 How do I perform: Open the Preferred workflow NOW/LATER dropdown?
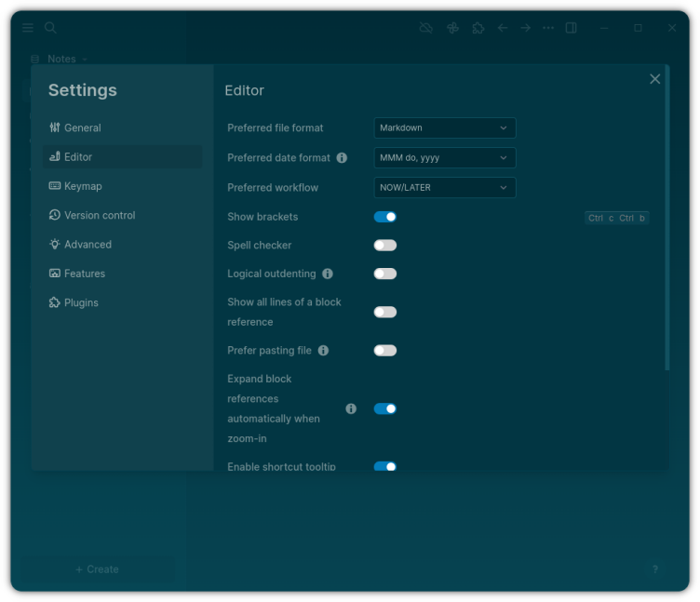444,188
